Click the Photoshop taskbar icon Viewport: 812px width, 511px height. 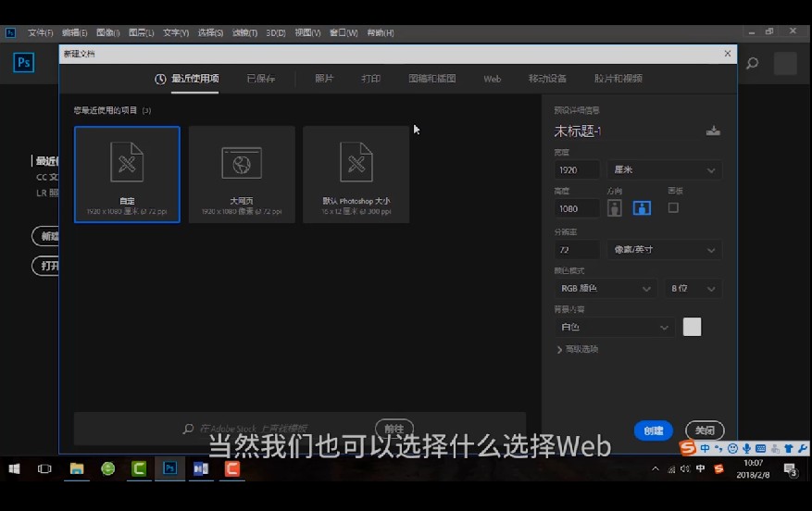click(x=169, y=468)
